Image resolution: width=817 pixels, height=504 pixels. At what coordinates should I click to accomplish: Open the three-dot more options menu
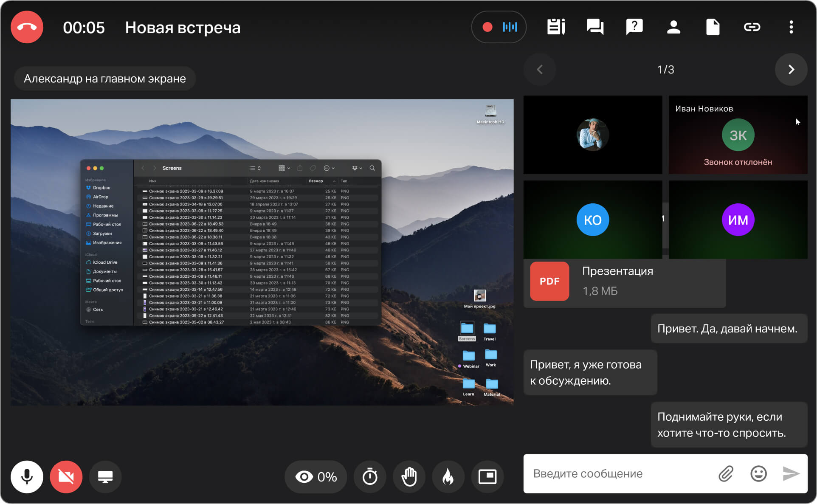pyautogui.click(x=791, y=27)
